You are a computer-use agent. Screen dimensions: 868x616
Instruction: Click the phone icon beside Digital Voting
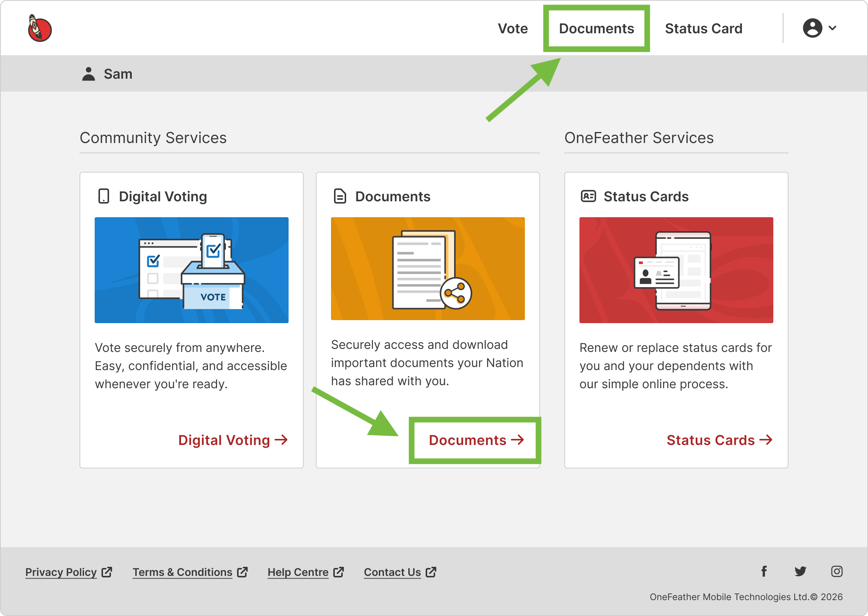[104, 196]
